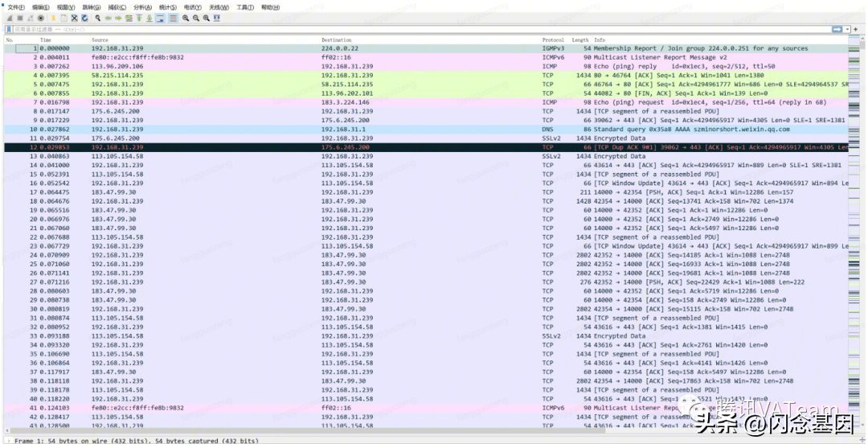
Task: Open the 分析(A) menu
Action: (x=142, y=7)
